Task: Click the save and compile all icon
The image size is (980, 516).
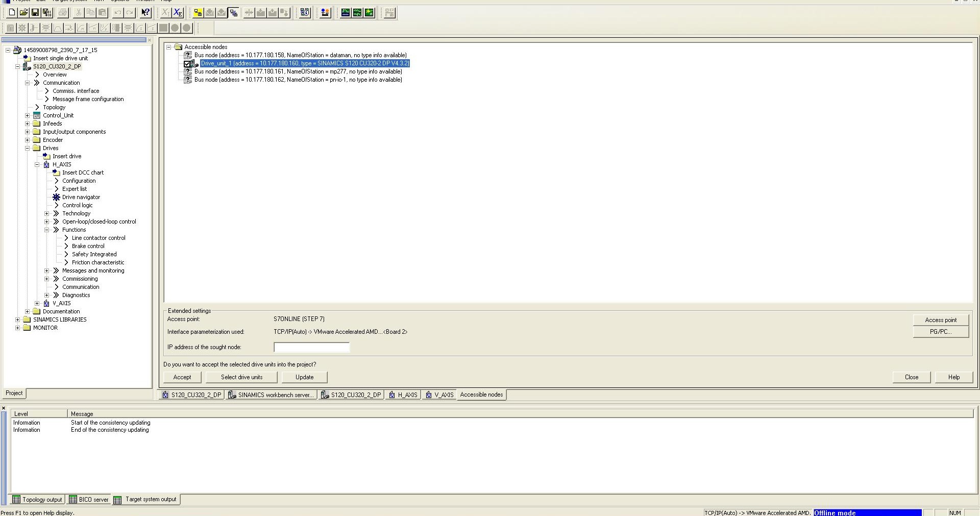Action: coord(47,13)
